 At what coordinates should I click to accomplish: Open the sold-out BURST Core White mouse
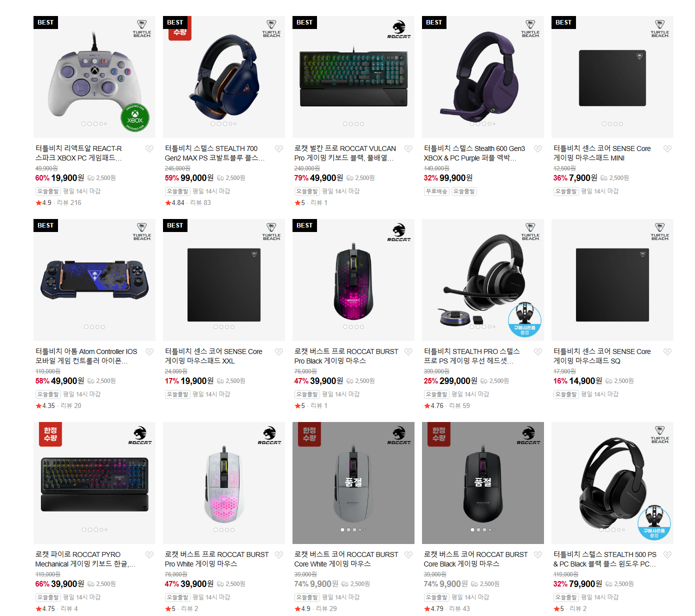pos(353,483)
